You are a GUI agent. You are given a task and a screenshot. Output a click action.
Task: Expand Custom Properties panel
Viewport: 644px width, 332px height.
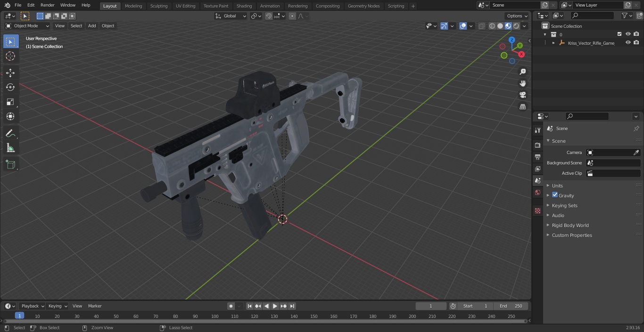[571, 235]
